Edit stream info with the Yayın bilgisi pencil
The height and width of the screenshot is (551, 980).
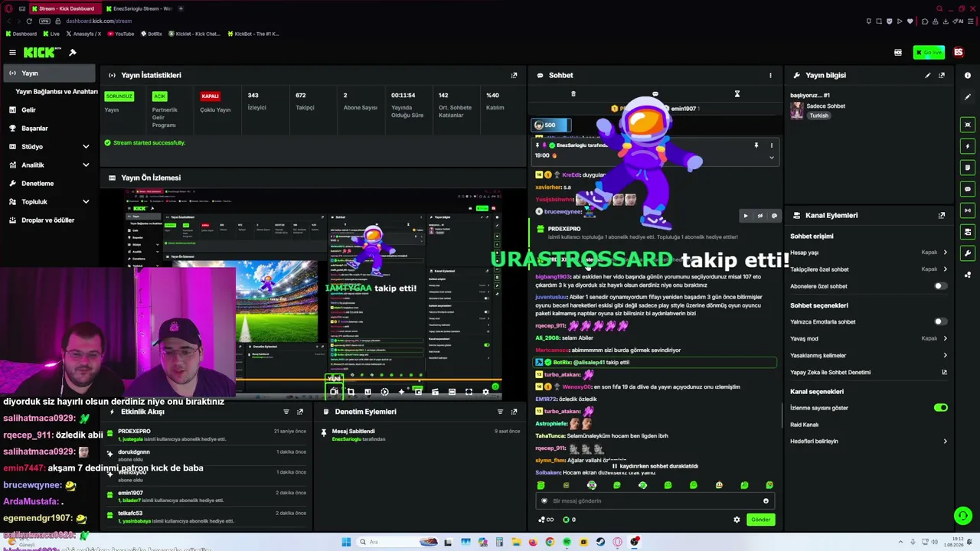click(x=928, y=75)
